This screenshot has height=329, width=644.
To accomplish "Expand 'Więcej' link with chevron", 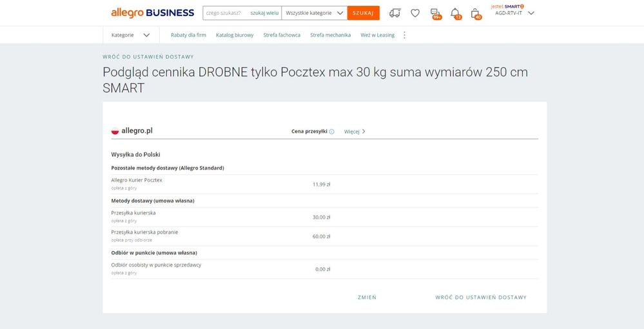I will pos(355,132).
